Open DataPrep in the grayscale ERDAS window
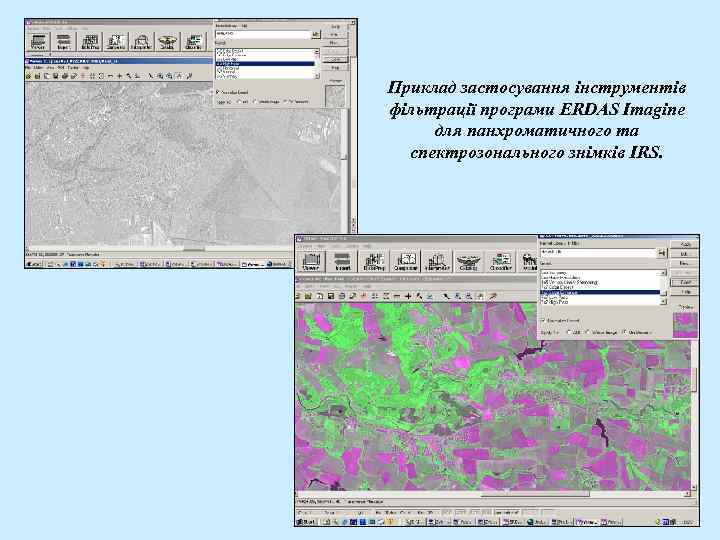The width and height of the screenshot is (720, 540). [x=90, y=41]
